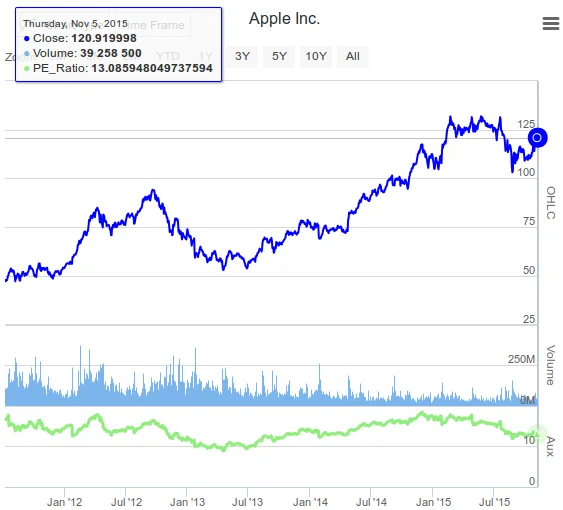Click the Jul '12 date axis label
563x510 pixels.
tap(126, 502)
